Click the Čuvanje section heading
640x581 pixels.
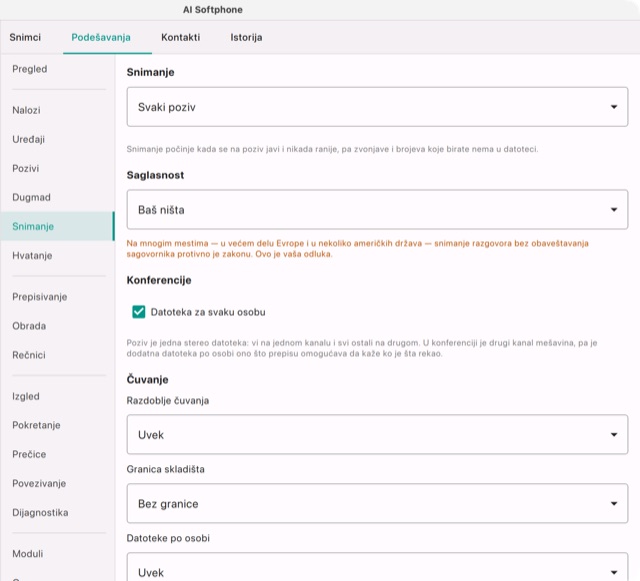coord(147,379)
